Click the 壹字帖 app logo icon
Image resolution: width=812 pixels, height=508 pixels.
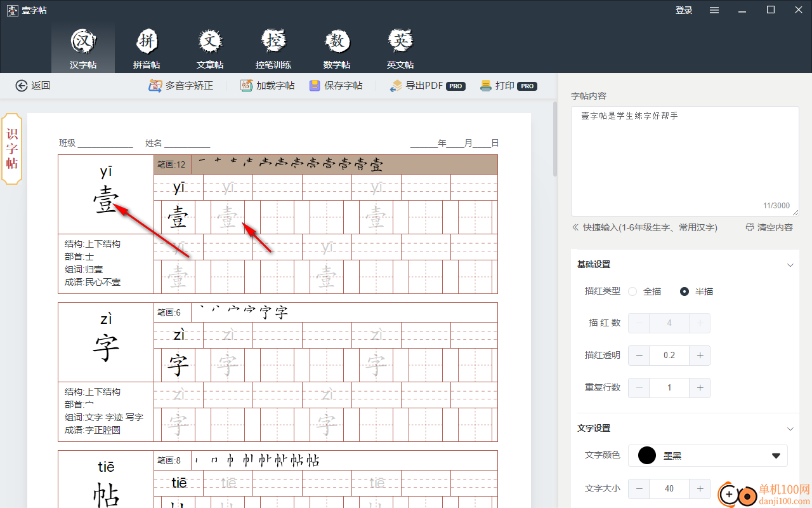(x=12, y=11)
